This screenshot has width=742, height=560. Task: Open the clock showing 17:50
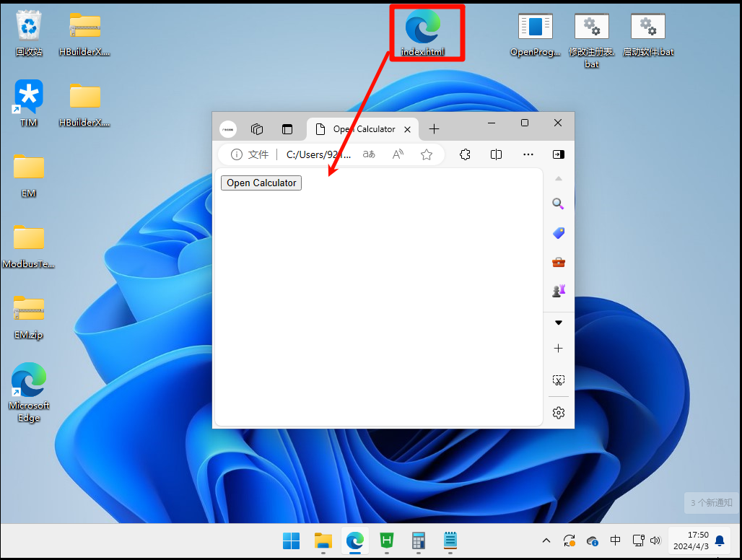(691, 541)
